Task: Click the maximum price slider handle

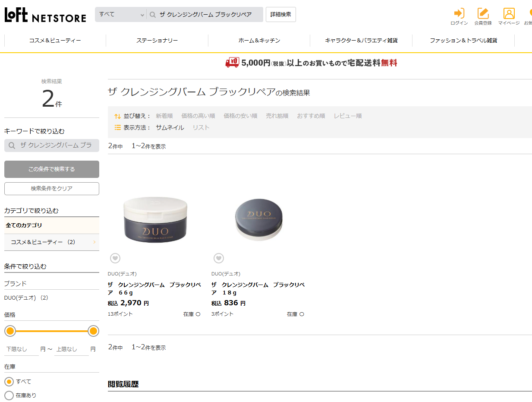Action: (x=93, y=331)
